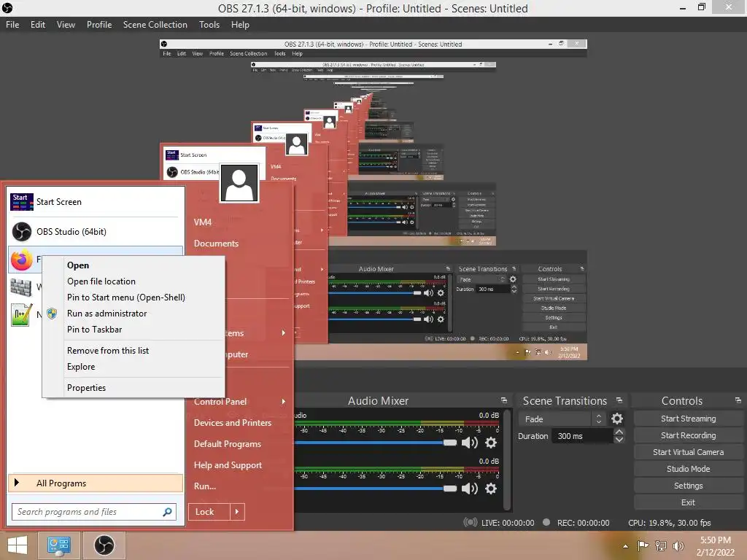The width and height of the screenshot is (747, 560).
Task: Open Windows Start button on taskbar
Action: [18, 545]
